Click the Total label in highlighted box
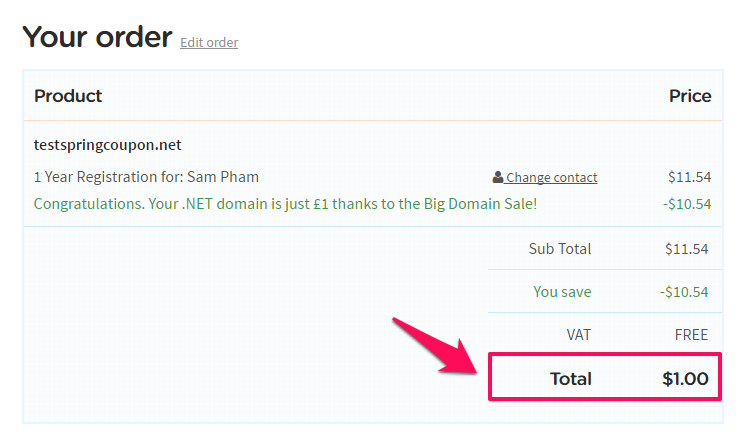This screenshot has height=446, width=748. pos(571,379)
